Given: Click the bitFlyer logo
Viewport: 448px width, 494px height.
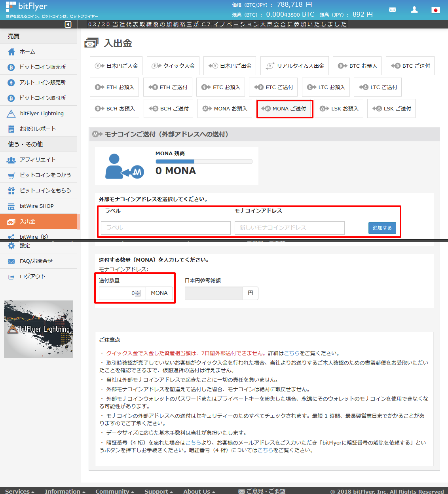Looking at the screenshot, I should coord(27,6).
